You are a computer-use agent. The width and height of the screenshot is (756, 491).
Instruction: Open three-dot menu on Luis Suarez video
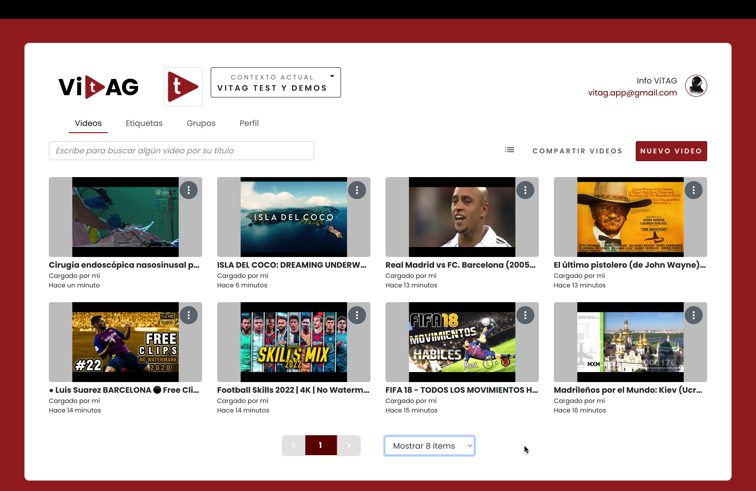tap(189, 315)
